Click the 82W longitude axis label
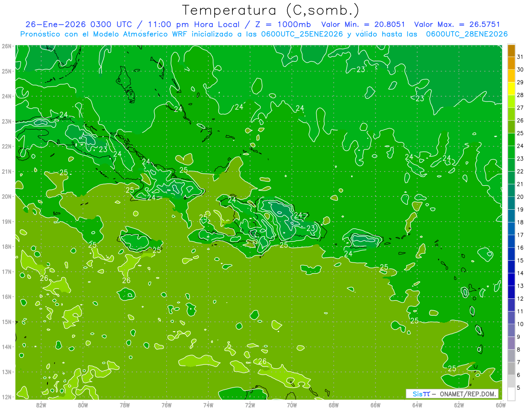The height and width of the screenshot is (411, 532). point(41,404)
